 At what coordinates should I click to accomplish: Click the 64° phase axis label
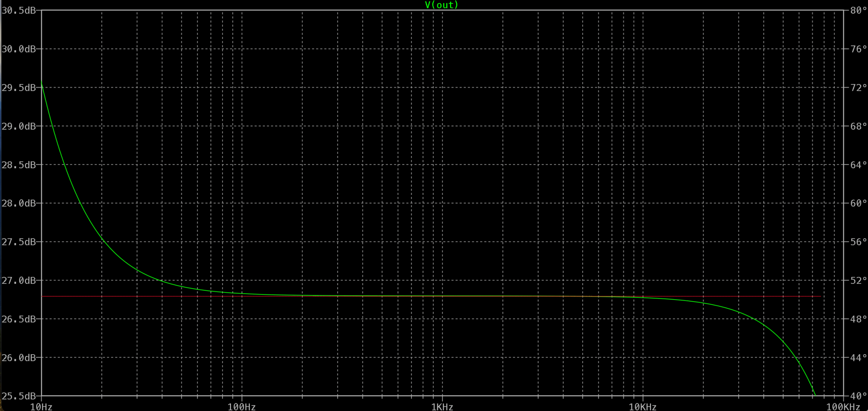[x=858, y=165]
